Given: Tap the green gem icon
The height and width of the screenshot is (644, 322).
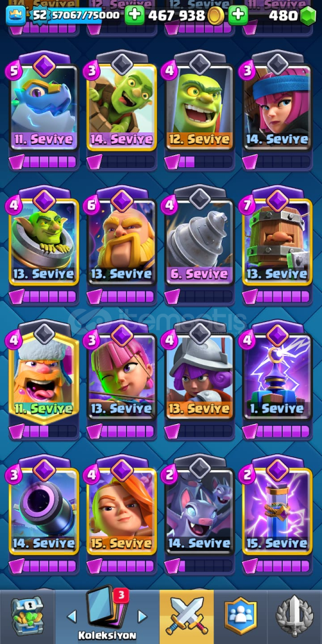Looking at the screenshot, I should point(308,16).
